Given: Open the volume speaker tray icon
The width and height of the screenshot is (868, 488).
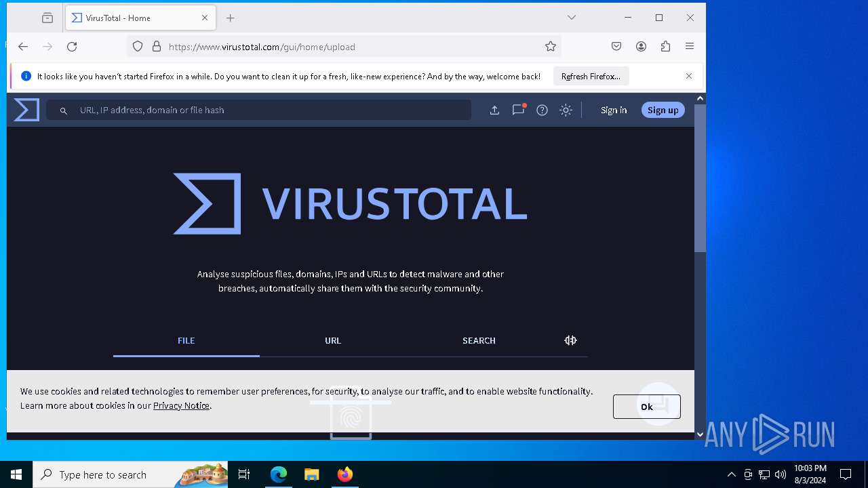Looking at the screenshot, I should point(781,474).
